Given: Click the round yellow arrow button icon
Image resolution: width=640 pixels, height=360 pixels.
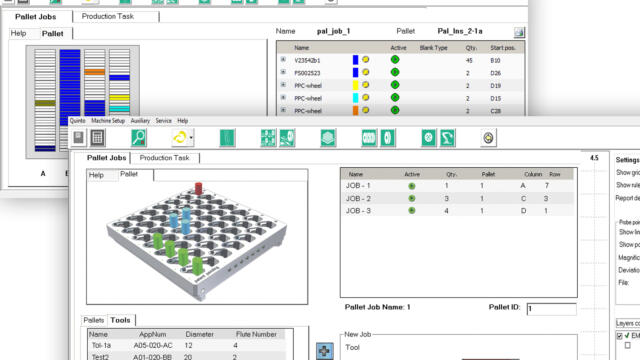Looking at the screenshot, I should 489,138.
